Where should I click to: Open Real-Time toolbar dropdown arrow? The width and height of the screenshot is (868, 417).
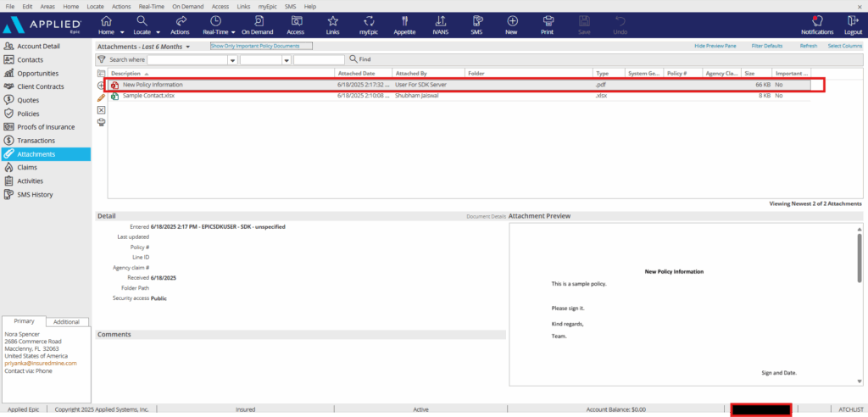234,33
